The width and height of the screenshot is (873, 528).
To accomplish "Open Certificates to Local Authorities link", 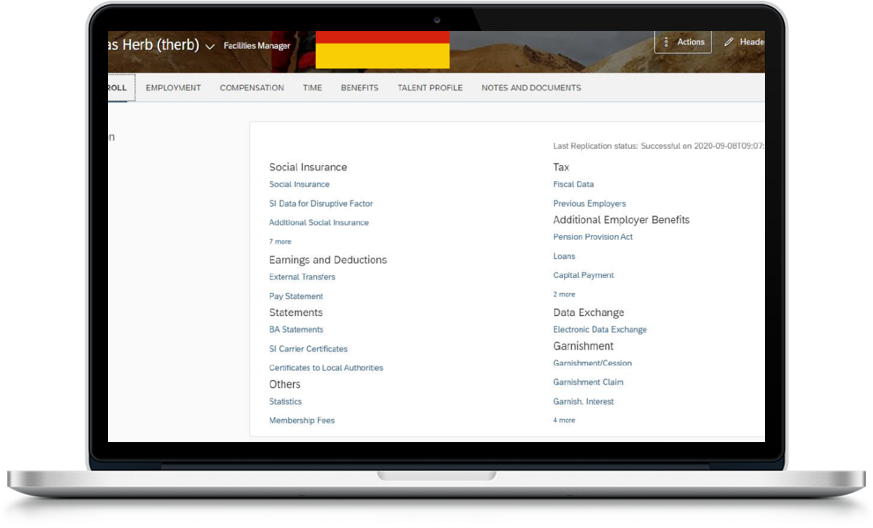I will click(x=326, y=367).
